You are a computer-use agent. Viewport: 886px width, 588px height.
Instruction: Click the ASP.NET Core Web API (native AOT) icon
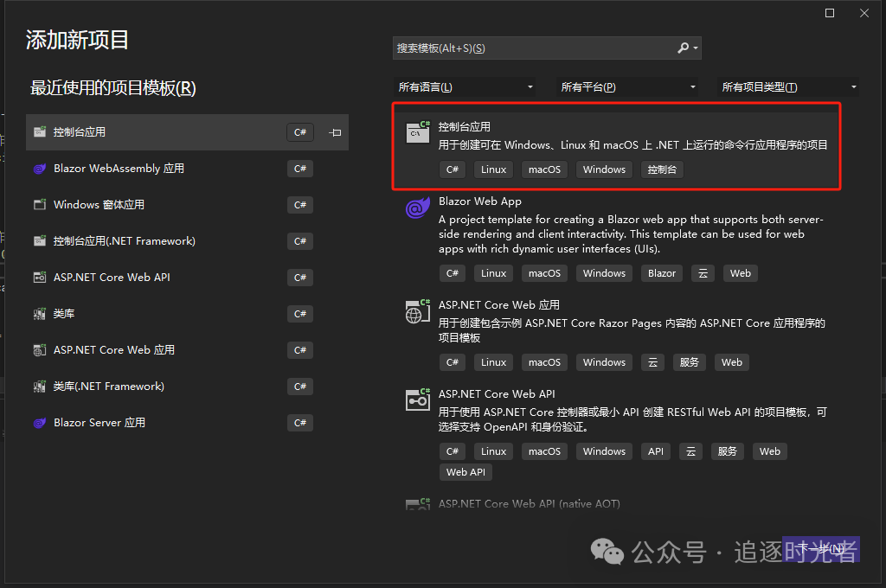(x=417, y=504)
